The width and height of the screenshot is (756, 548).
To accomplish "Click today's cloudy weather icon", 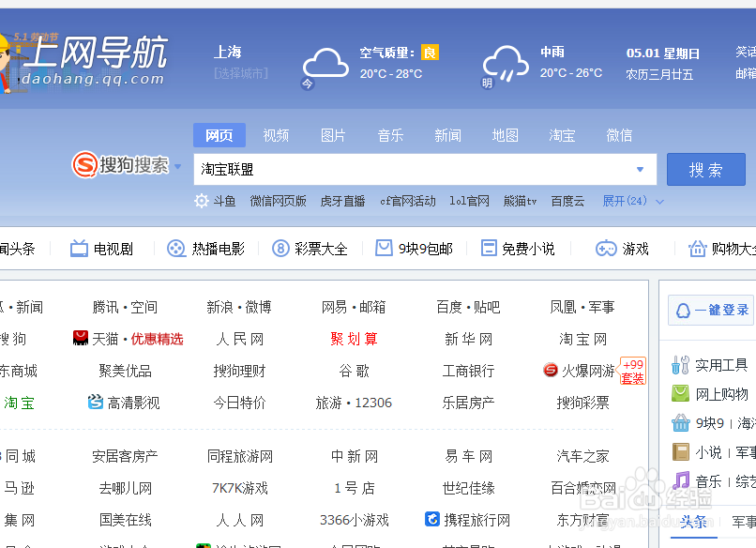I will [x=325, y=63].
